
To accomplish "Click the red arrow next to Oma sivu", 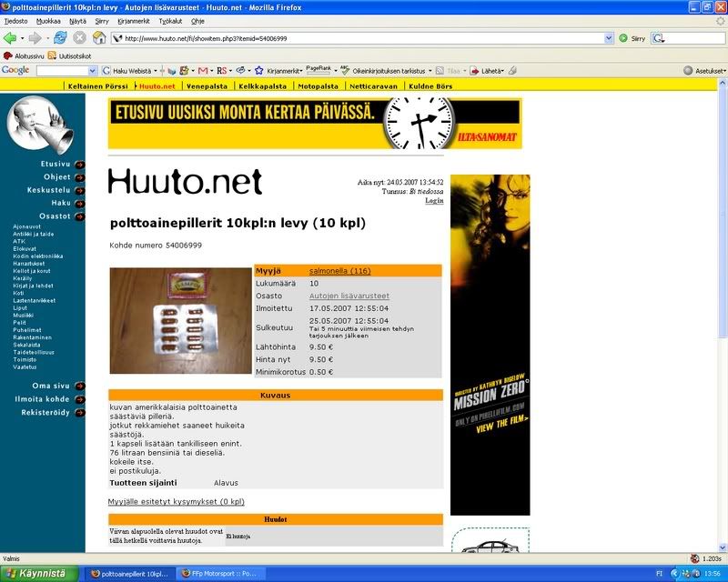I will (80, 386).
